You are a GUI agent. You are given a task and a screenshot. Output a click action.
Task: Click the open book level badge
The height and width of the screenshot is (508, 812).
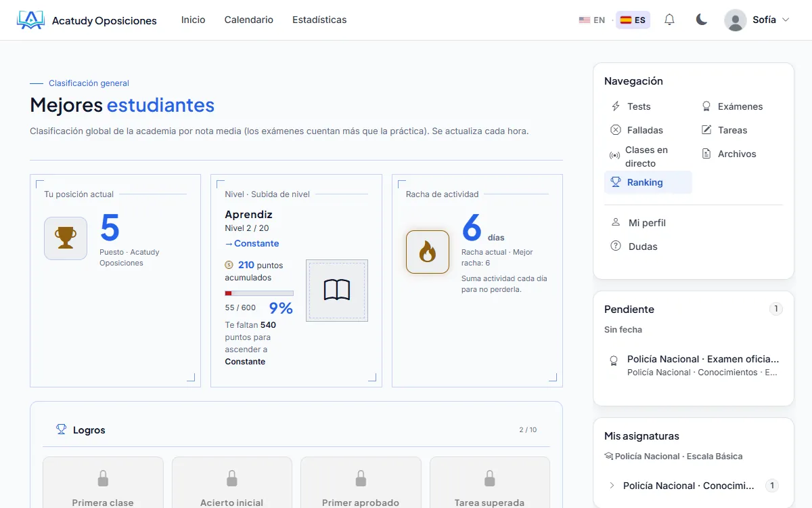pyautogui.click(x=337, y=290)
